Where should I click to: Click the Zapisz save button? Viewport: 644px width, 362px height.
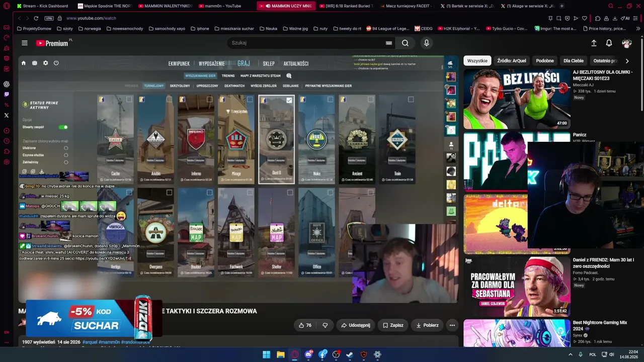pyautogui.click(x=393, y=325)
